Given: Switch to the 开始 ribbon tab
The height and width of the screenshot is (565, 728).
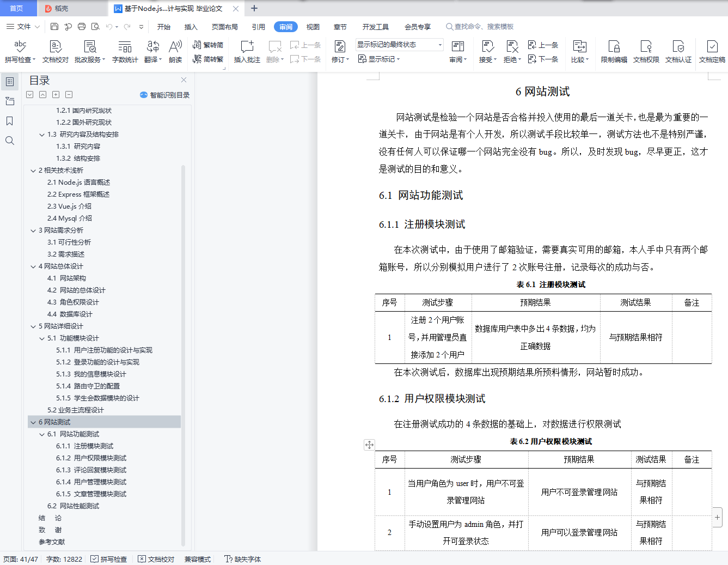Looking at the screenshot, I should coord(164,27).
